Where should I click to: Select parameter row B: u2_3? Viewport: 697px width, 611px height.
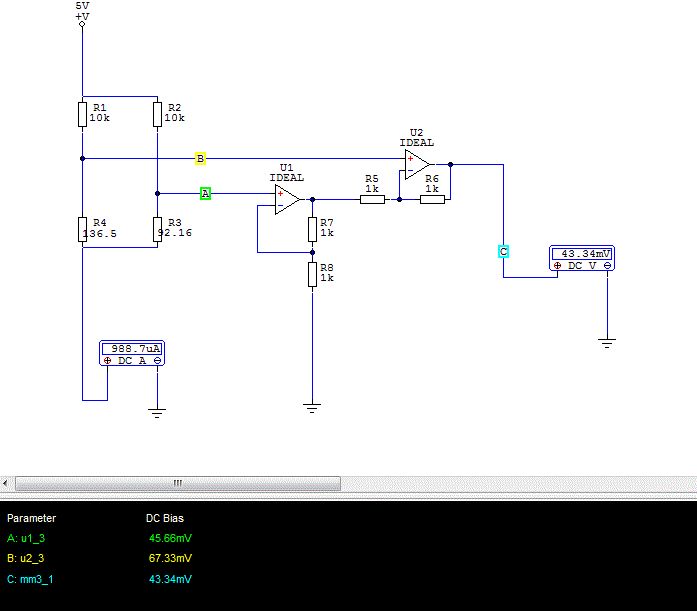click(x=100, y=558)
